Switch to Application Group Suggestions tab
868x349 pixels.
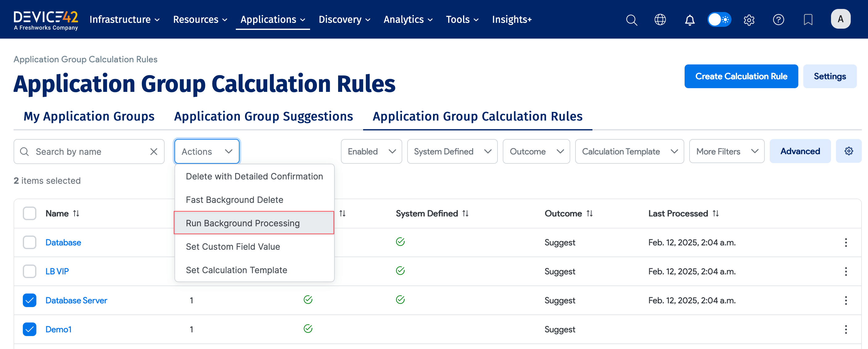(x=263, y=116)
